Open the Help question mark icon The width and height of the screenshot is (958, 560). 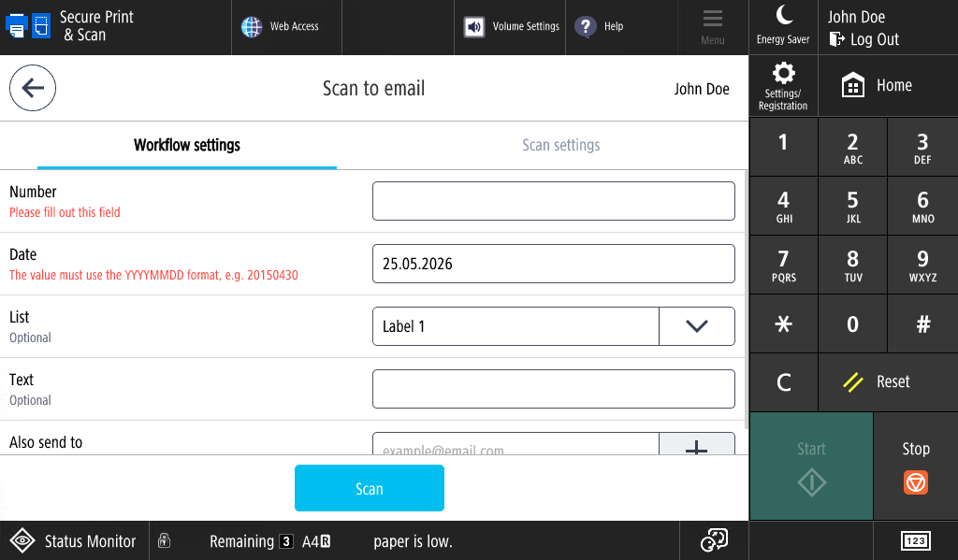586,27
